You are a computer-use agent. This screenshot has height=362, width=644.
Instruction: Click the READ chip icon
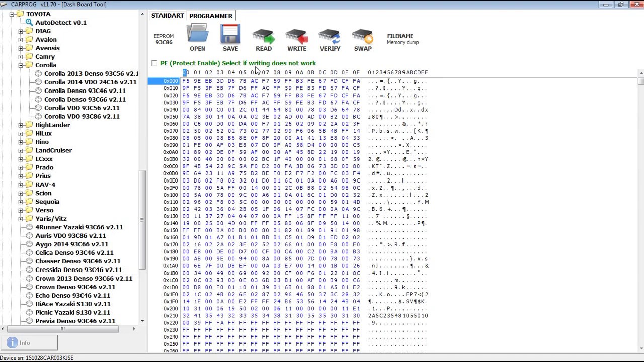pyautogui.click(x=264, y=36)
